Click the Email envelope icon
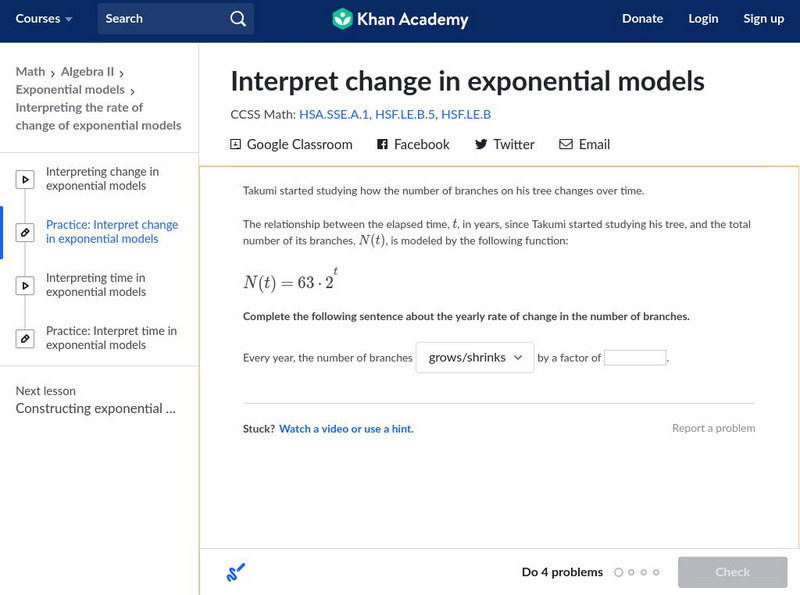This screenshot has height=595, width=800. (x=566, y=145)
